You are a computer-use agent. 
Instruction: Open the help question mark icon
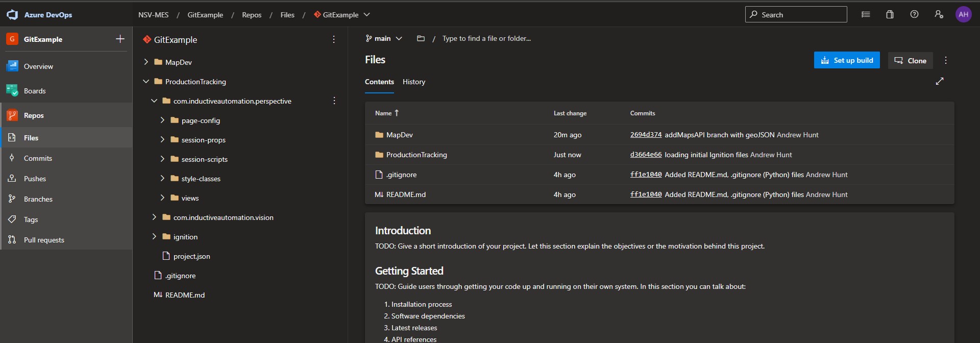pyautogui.click(x=914, y=14)
